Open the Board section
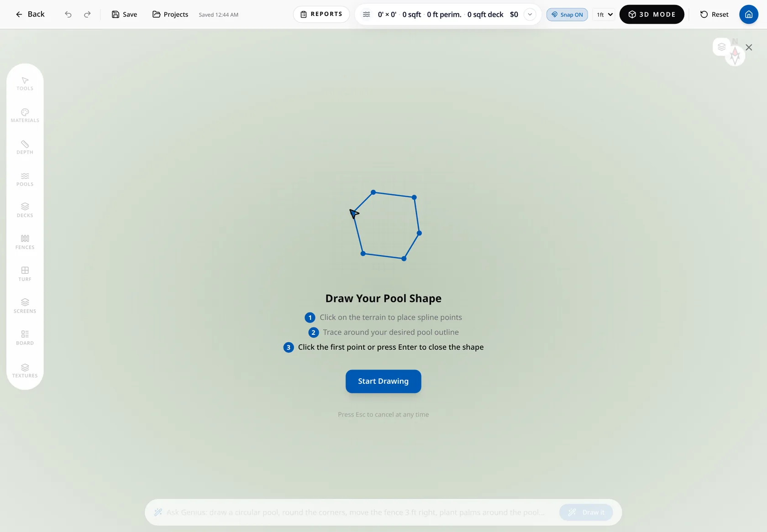Screen dimensions: 767x532 25,338
